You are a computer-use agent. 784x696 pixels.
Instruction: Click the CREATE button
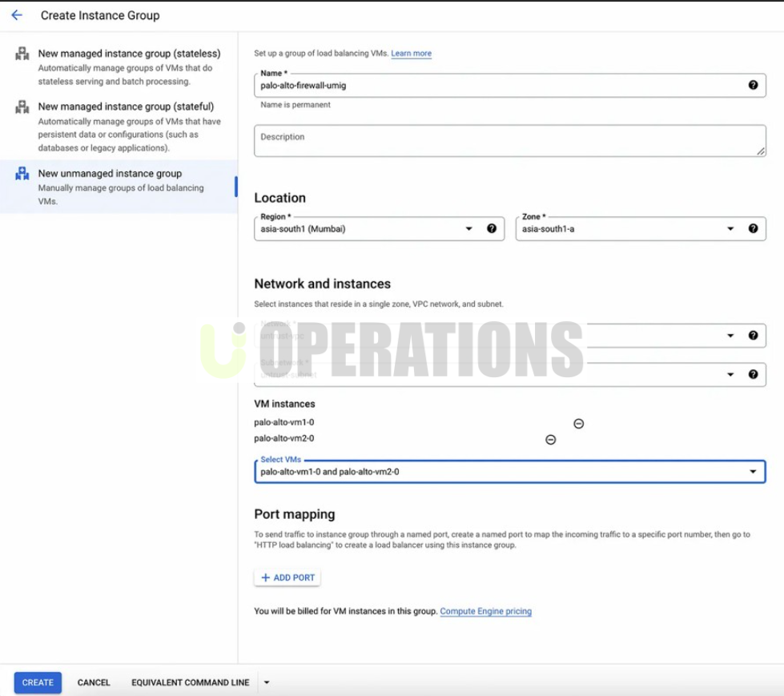pyautogui.click(x=38, y=682)
